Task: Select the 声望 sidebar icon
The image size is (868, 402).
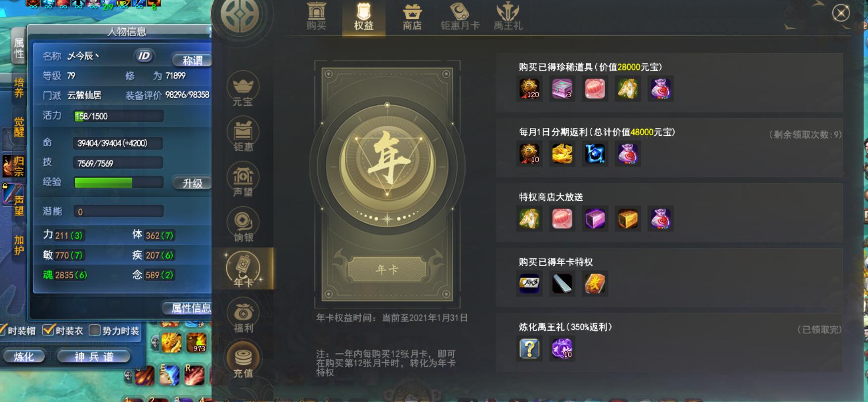Action: (x=243, y=179)
